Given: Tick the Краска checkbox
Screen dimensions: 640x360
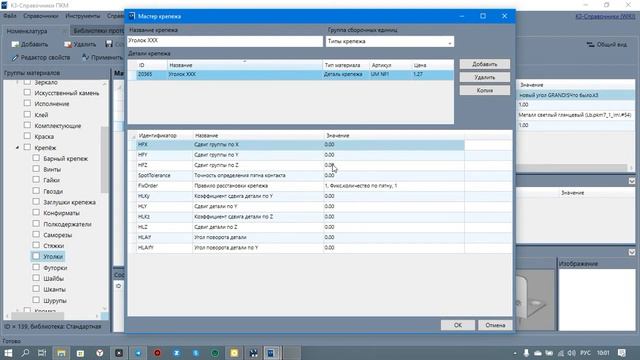Looking at the screenshot, I should point(27,136).
